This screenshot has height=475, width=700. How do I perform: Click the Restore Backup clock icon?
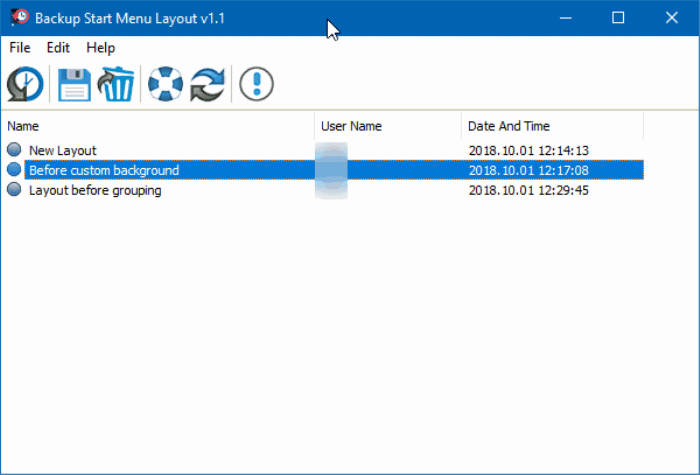coord(25,84)
